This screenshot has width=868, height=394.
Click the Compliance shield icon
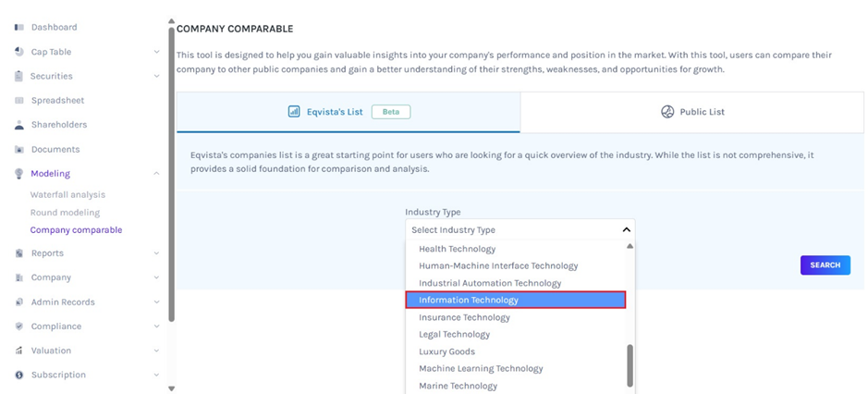pos(19,326)
